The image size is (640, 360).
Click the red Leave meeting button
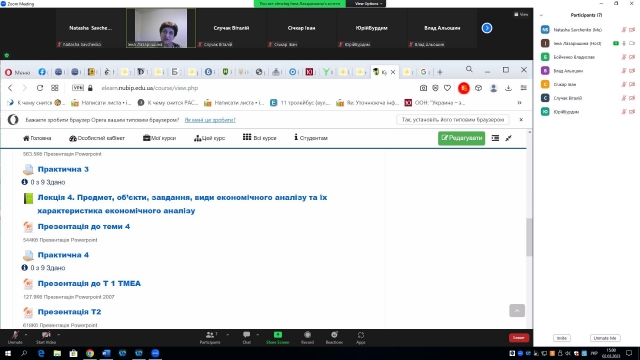coord(519,338)
